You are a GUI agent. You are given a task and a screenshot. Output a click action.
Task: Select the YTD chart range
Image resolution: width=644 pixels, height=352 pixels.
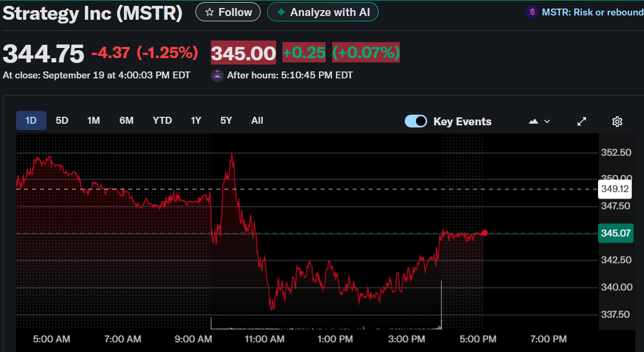162,121
